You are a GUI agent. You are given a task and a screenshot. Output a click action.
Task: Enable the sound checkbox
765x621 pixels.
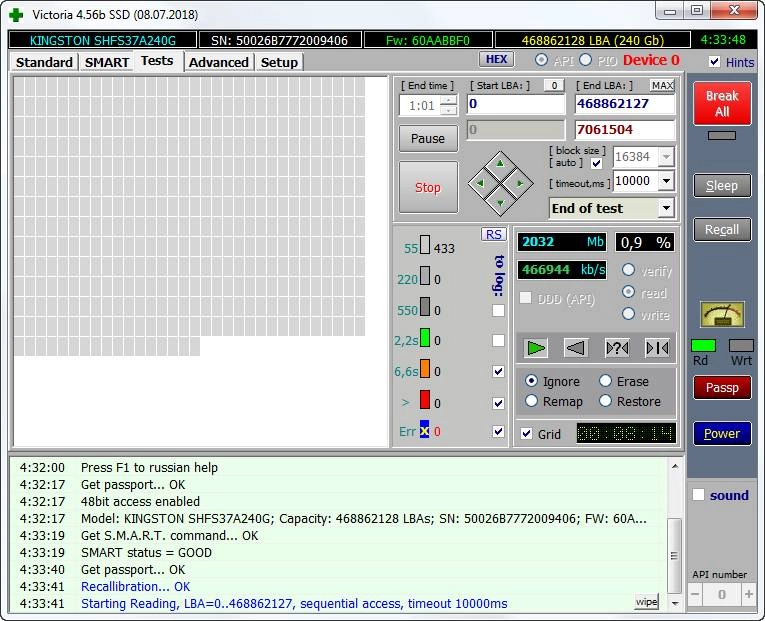tap(698, 495)
